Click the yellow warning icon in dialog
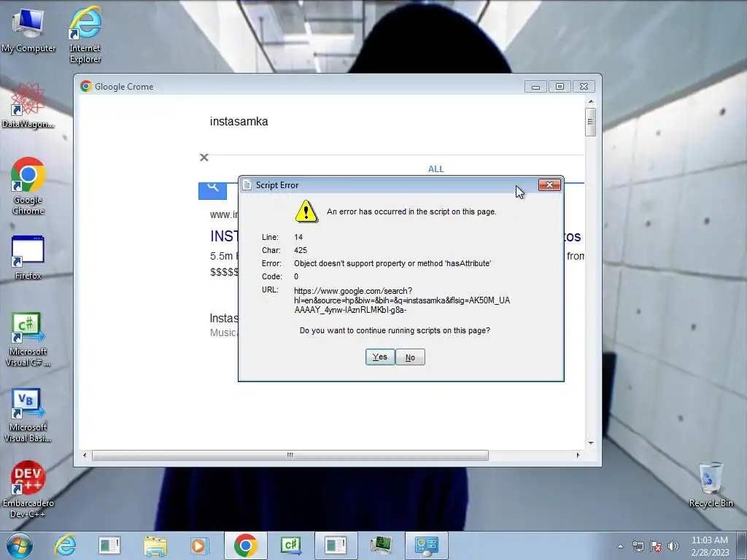This screenshot has width=747, height=560. (x=306, y=211)
